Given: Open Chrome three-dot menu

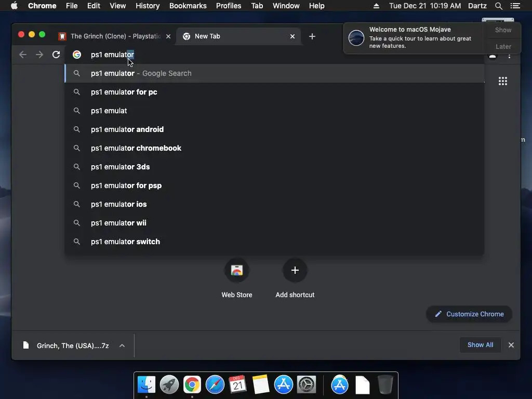Looking at the screenshot, I should click(509, 56).
